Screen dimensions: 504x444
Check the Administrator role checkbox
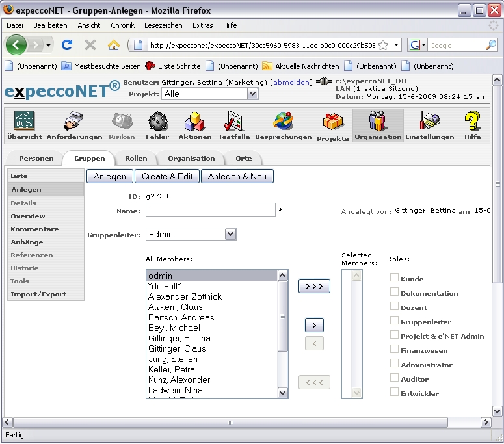point(394,364)
